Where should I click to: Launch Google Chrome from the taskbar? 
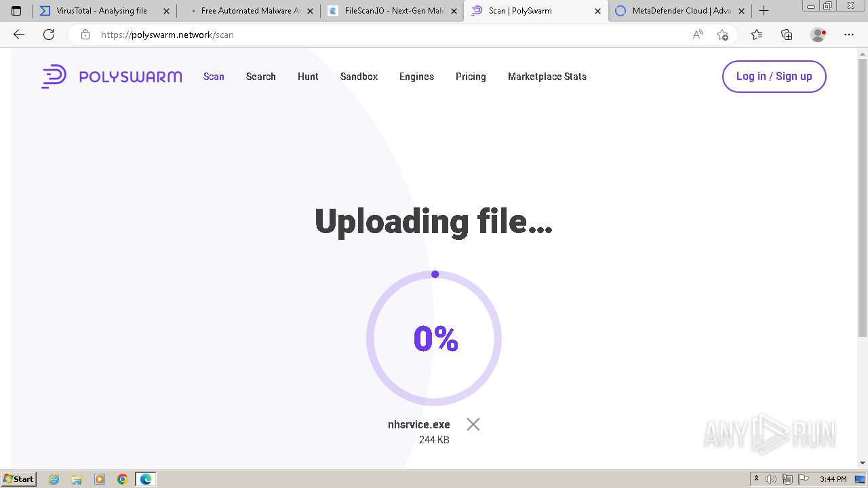pos(123,479)
